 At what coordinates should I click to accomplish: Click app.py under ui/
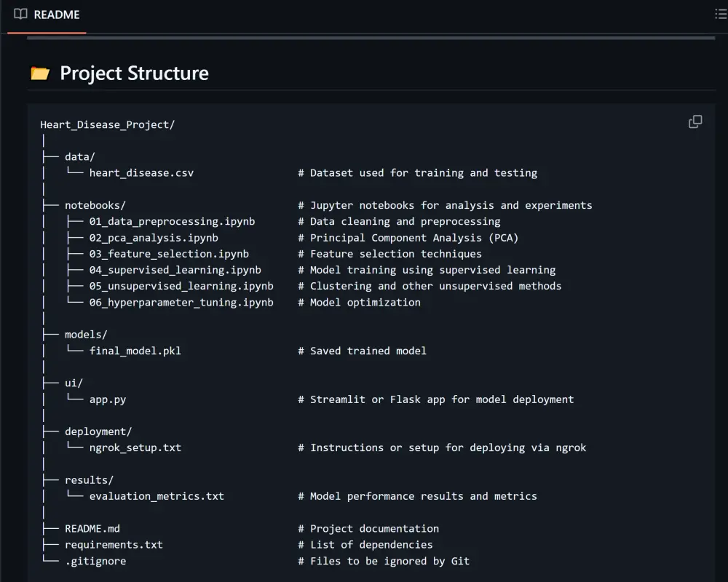pos(108,399)
